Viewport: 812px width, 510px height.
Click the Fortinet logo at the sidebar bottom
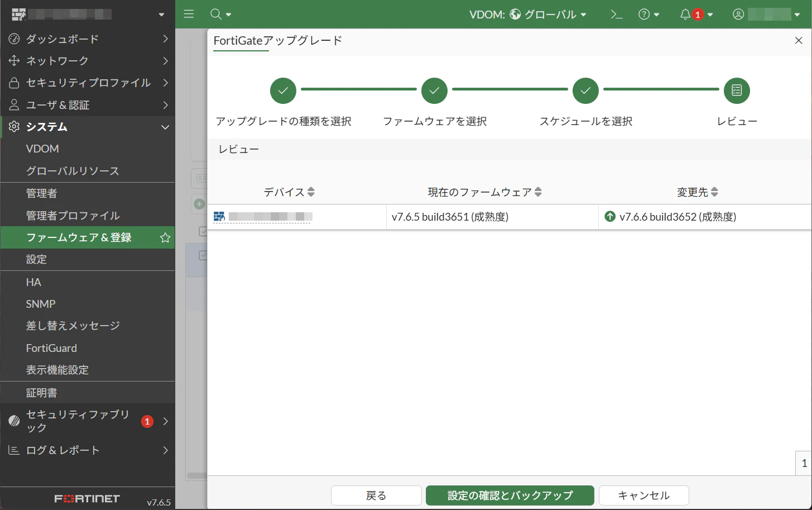tap(87, 498)
